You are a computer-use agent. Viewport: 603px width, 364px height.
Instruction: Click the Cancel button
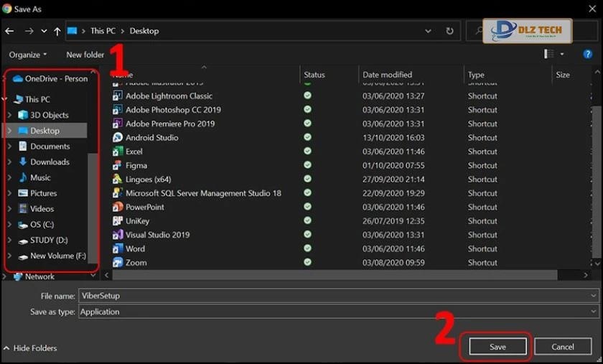pos(563,347)
